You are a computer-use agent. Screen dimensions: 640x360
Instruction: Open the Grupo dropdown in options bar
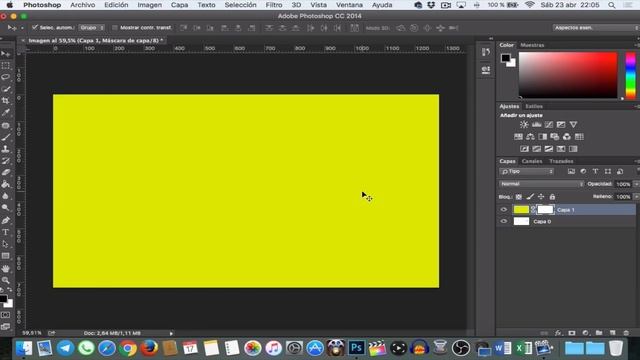pyautogui.click(x=92, y=28)
